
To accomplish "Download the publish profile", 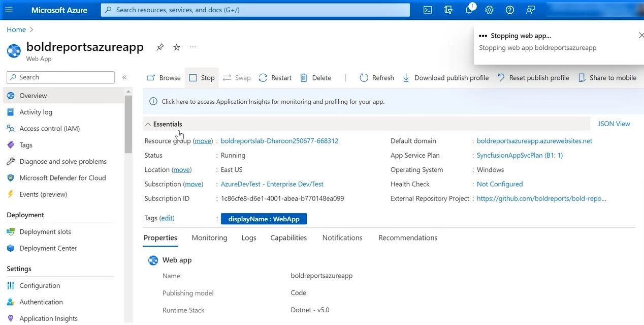I will click(445, 77).
